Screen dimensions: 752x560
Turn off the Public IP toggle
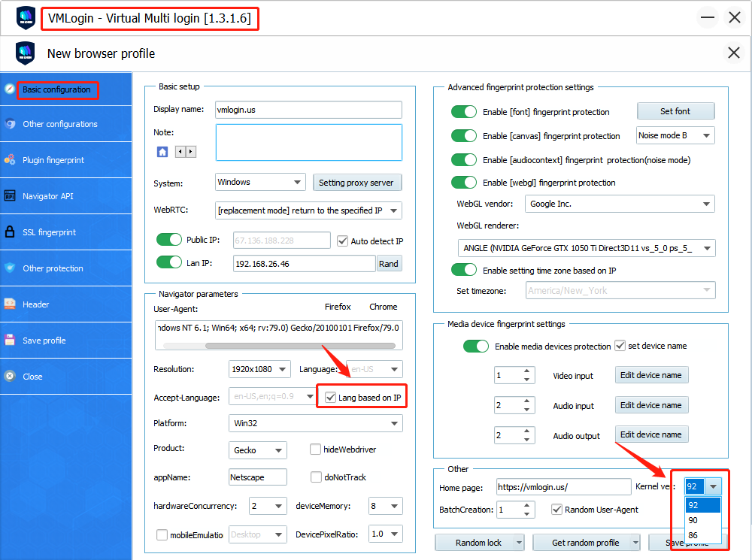[x=169, y=241]
